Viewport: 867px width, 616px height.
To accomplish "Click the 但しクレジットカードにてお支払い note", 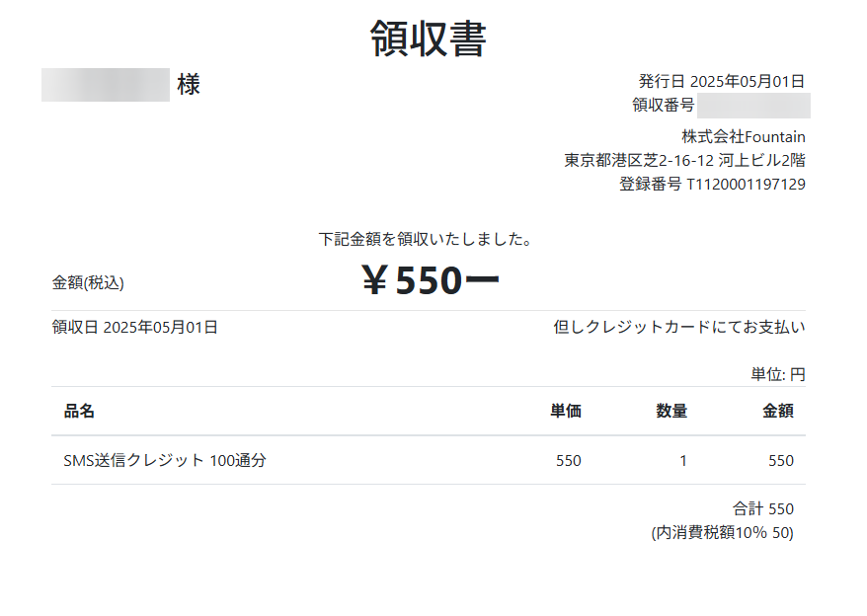I will [x=679, y=327].
